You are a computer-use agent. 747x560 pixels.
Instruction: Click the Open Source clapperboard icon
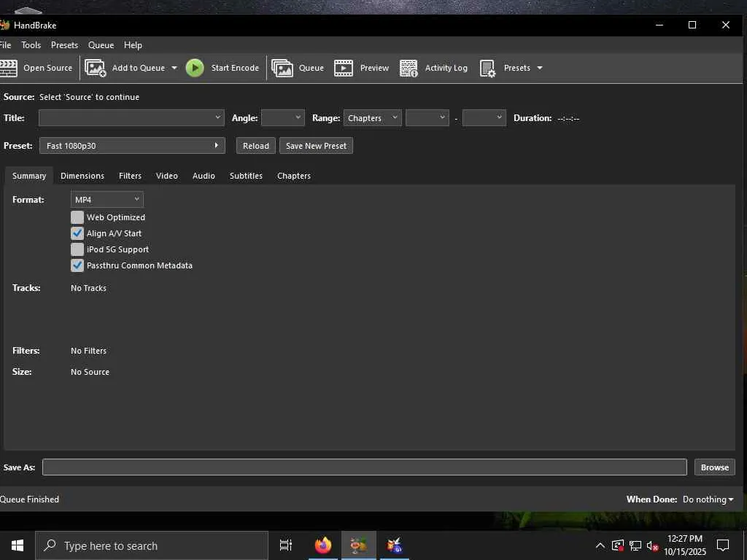click(x=8, y=68)
